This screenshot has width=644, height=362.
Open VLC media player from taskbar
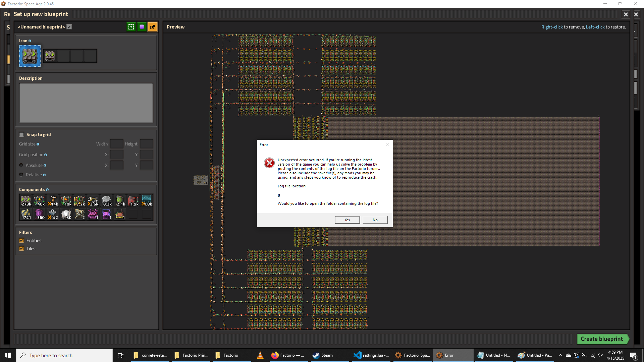click(x=260, y=355)
